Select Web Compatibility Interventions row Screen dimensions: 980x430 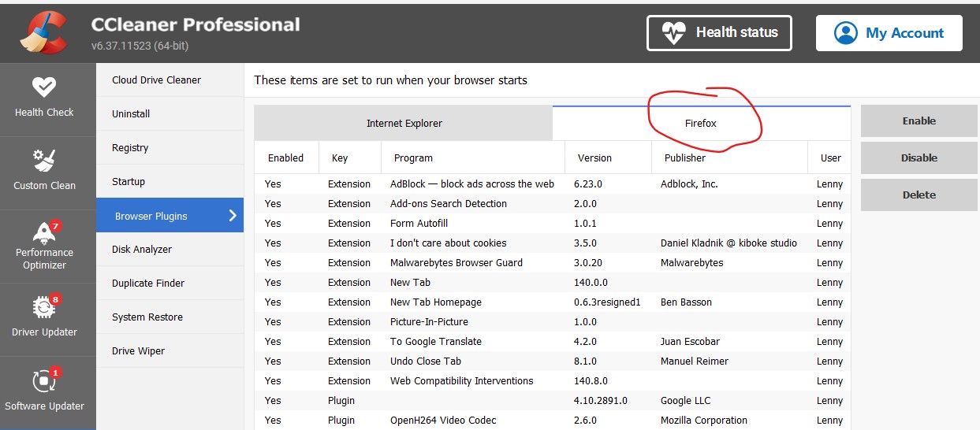553,381
